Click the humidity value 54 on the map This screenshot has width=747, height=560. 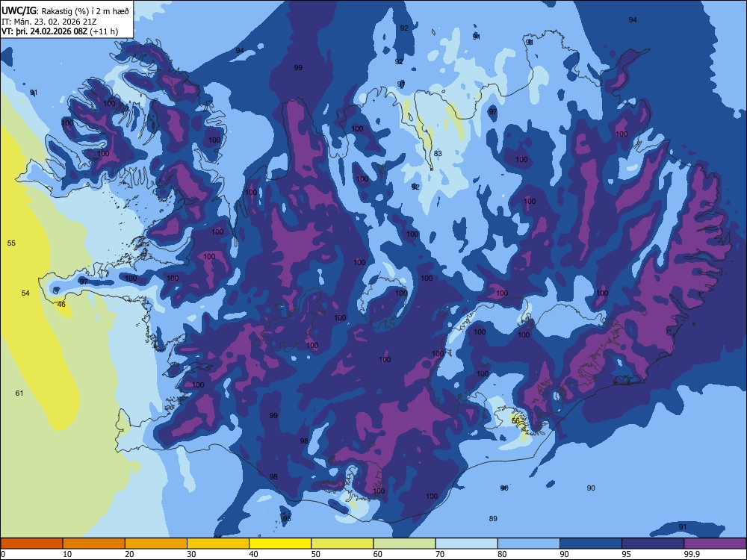[x=25, y=293]
